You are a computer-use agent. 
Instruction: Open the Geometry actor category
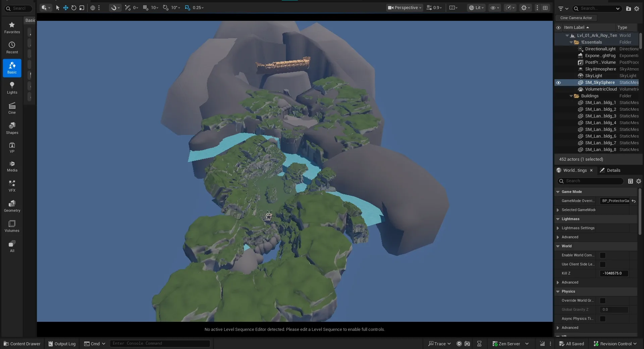(12, 206)
